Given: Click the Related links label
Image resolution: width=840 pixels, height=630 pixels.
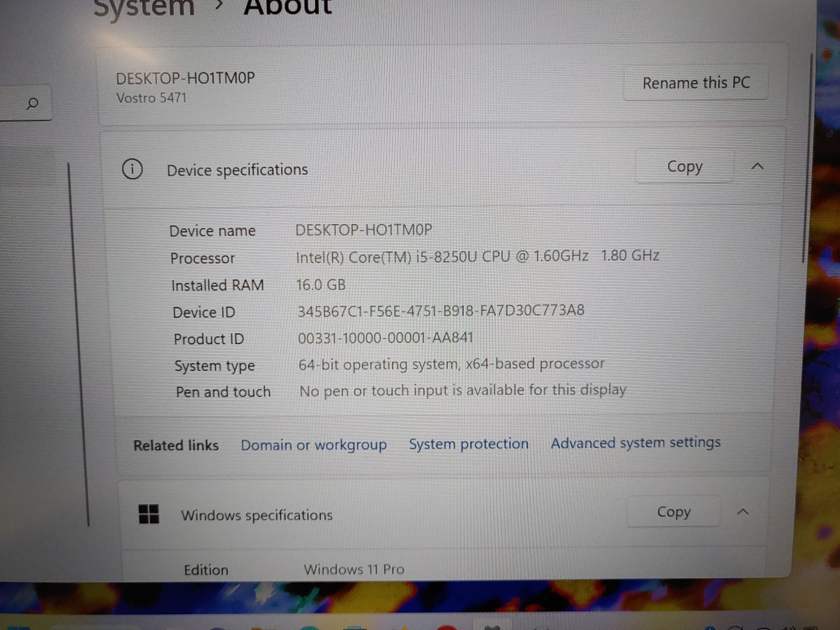Looking at the screenshot, I should (x=176, y=445).
